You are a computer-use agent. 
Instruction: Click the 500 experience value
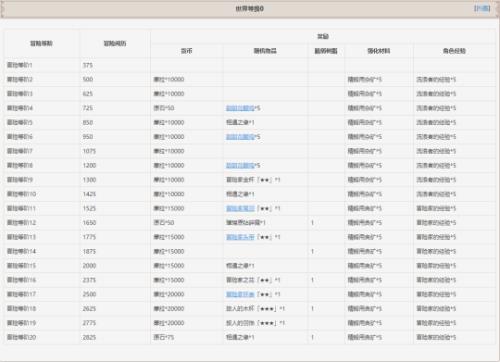[x=88, y=80]
